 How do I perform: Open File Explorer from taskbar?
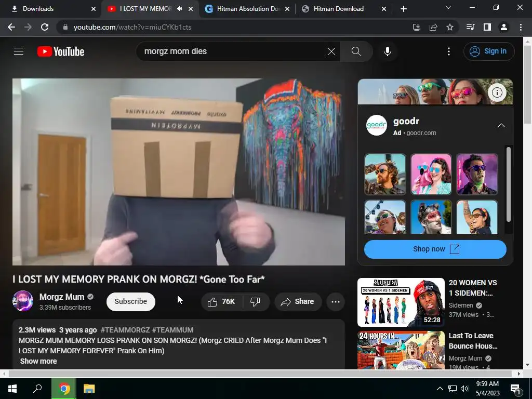[89, 389]
